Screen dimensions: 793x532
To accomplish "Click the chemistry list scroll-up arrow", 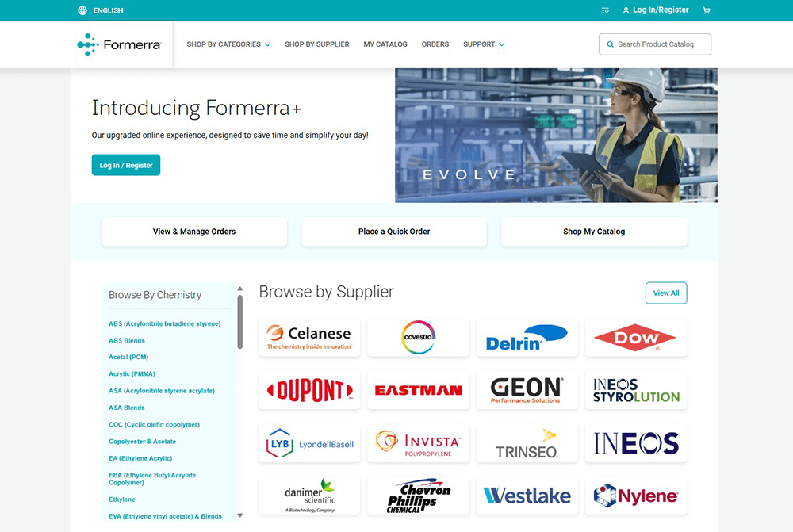I will 239,289.
